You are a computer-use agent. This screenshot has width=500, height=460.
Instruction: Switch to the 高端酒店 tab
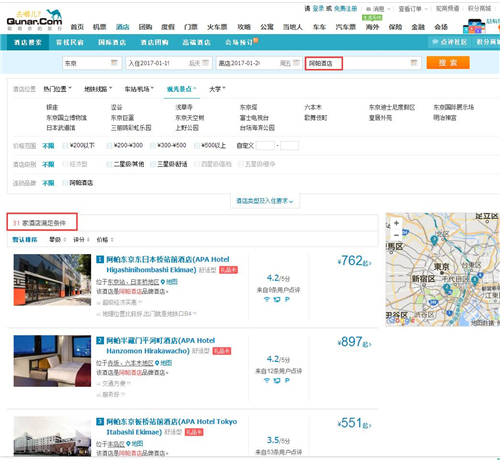196,42
